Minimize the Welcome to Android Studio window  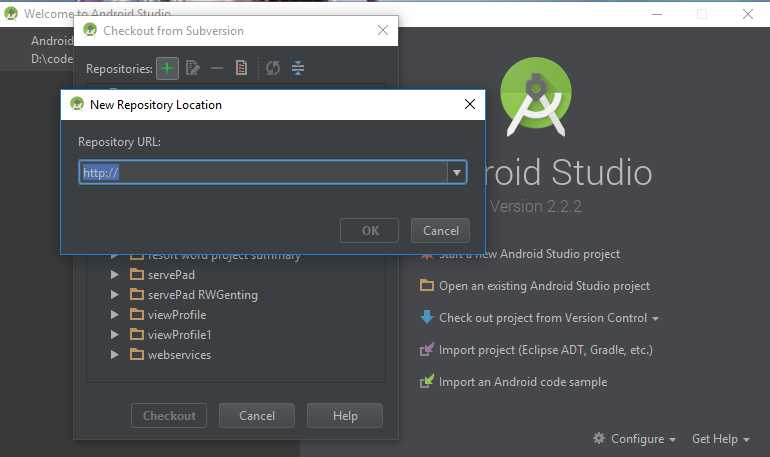pyautogui.click(x=657, y=14)
